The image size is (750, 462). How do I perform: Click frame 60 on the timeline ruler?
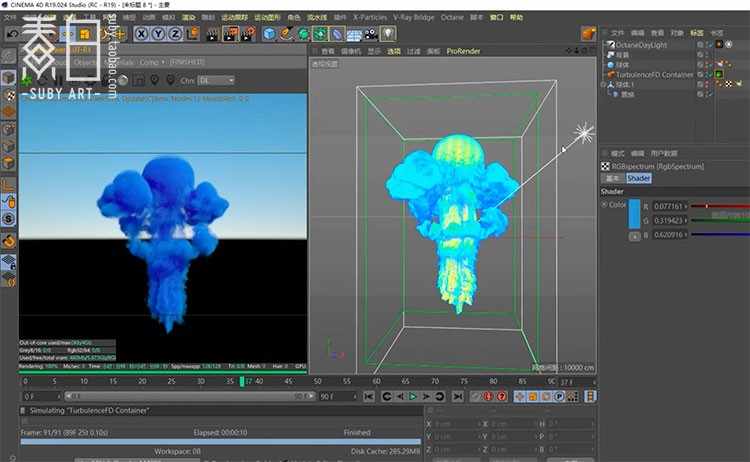pyautogui.click(x=376, y=381)
